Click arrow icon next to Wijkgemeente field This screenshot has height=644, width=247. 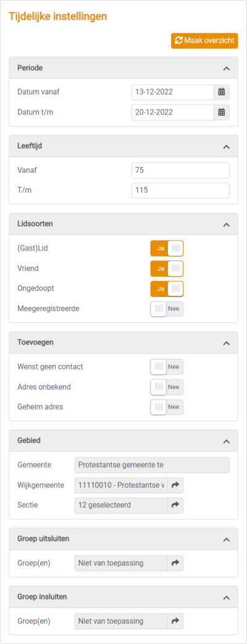[175, 486]
